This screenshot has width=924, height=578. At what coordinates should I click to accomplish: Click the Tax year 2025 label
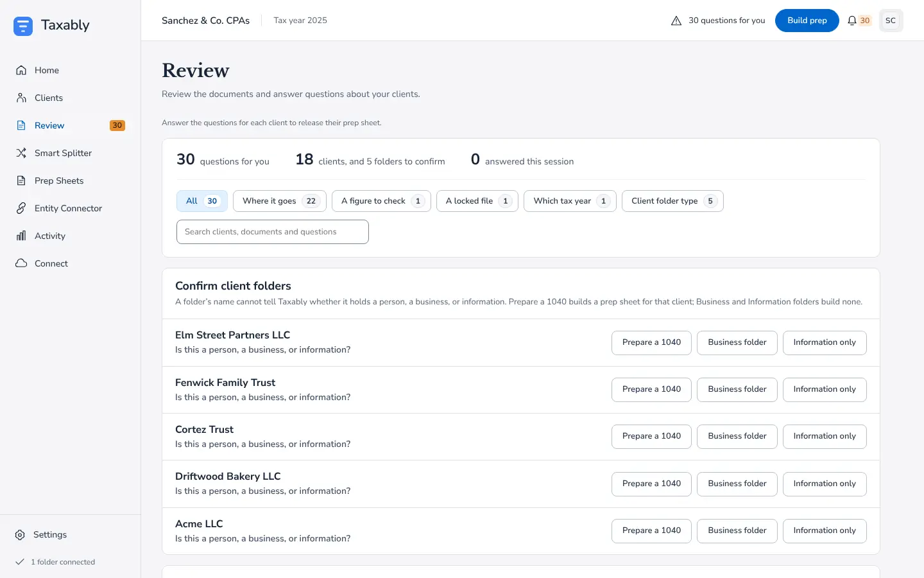pyautogui.click(x=300, y=21)
